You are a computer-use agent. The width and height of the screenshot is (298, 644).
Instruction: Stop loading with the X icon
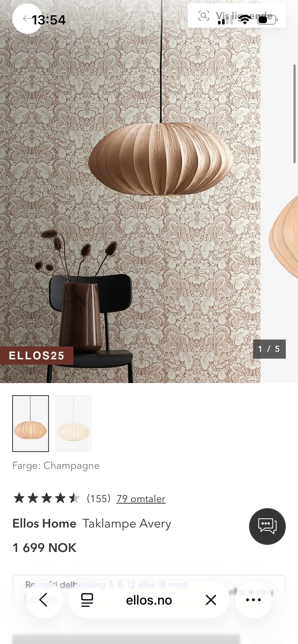coord(211,600)
